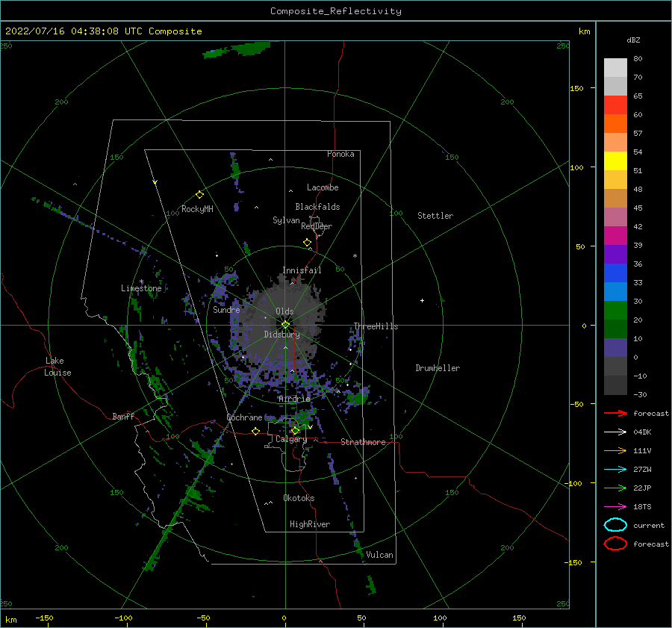The image size is (672, 628).
Task: Click the Blackfalds label
Action: [x=317, y=207]
